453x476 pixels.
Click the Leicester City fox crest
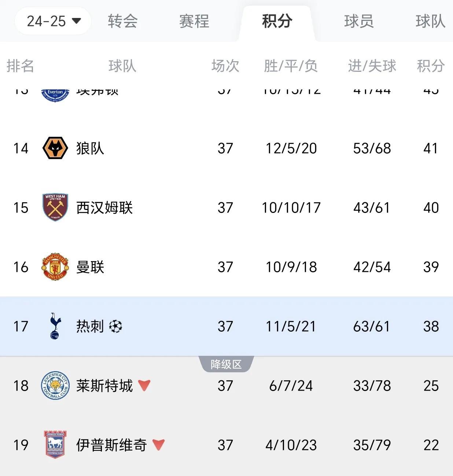click(55, 385)
